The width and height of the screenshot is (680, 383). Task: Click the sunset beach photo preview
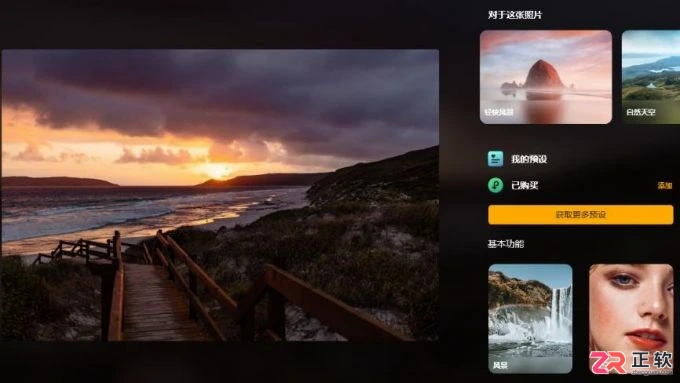click(x=220, y=195)
